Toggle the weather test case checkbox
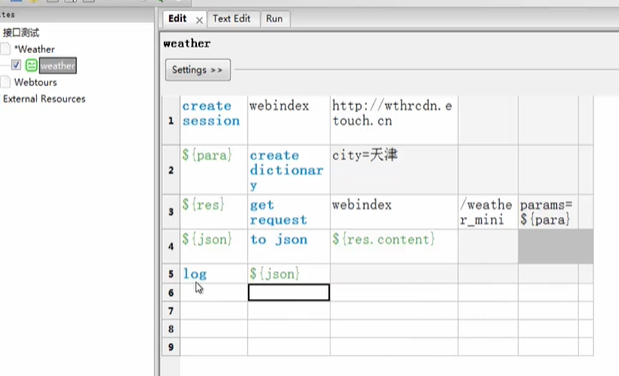 click(x=16, y=65)
